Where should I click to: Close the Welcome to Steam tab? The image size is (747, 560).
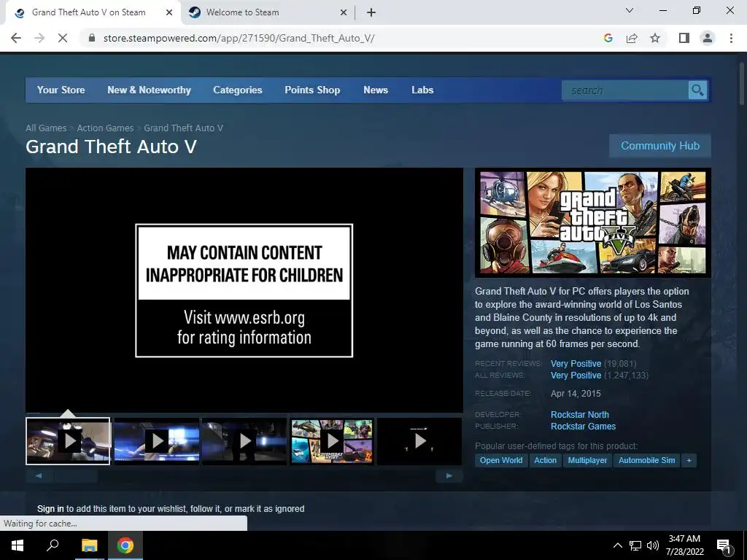pyautogui.click(x=344, y=12)
